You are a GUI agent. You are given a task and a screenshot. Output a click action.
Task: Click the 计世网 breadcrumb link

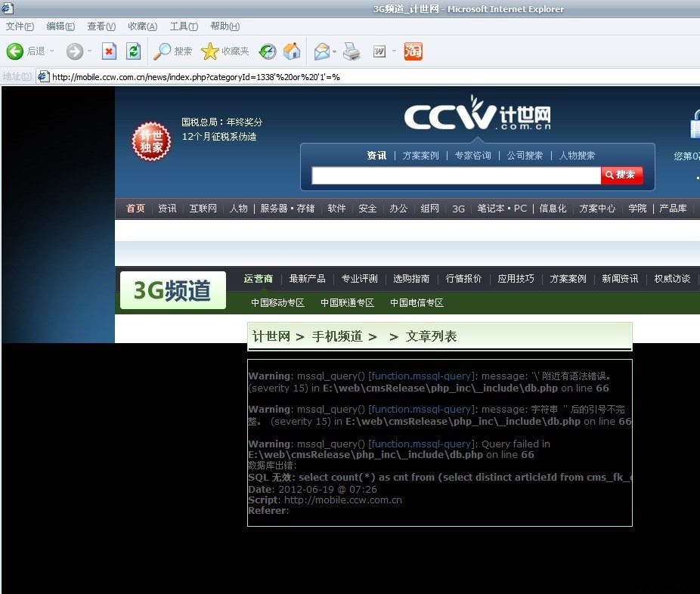click(271, 336)
